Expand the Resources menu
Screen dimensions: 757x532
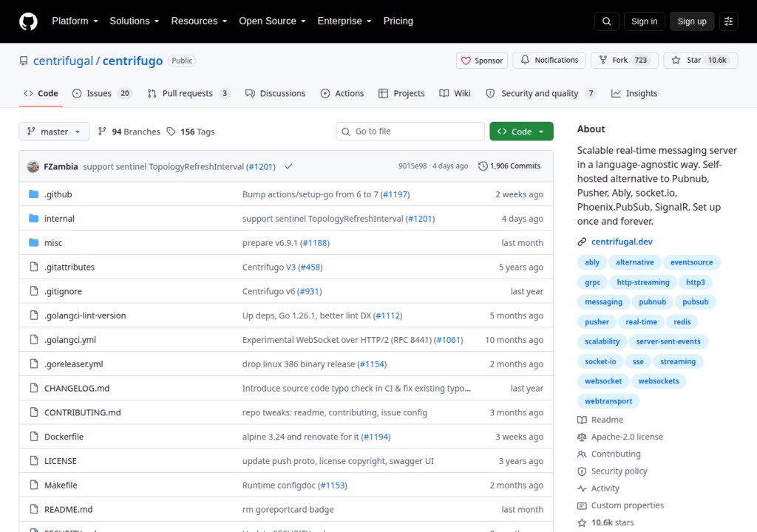(x=199, y=21)
